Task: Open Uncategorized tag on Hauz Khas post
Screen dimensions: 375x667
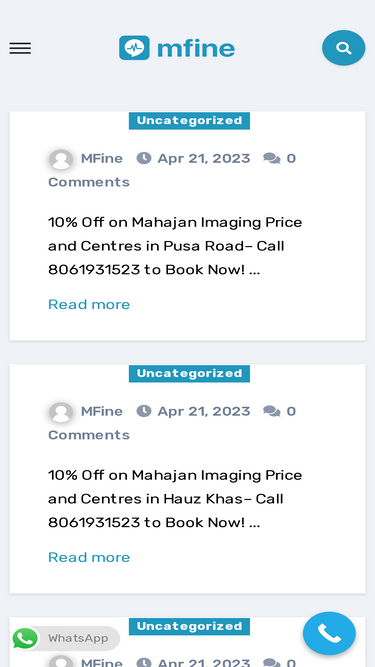Action: click(189, 373)
